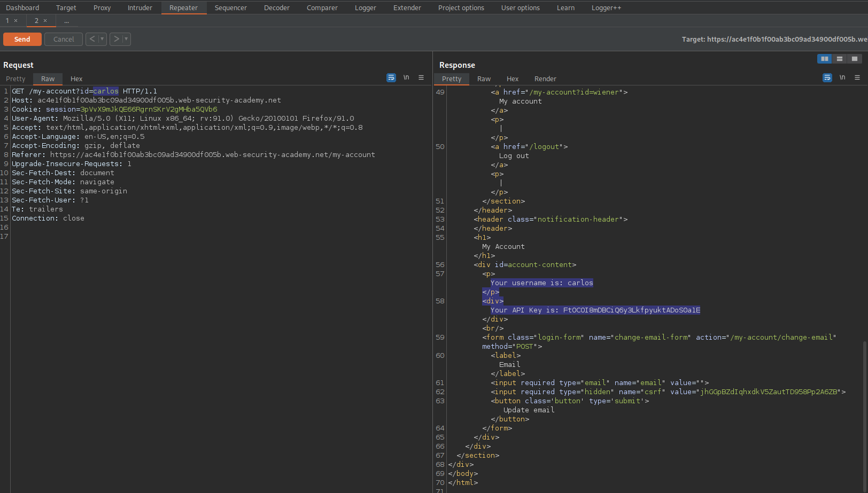The image size is (868, 493).
Task: Open the forward history dropdown arrow
Action: click(126, 39)
